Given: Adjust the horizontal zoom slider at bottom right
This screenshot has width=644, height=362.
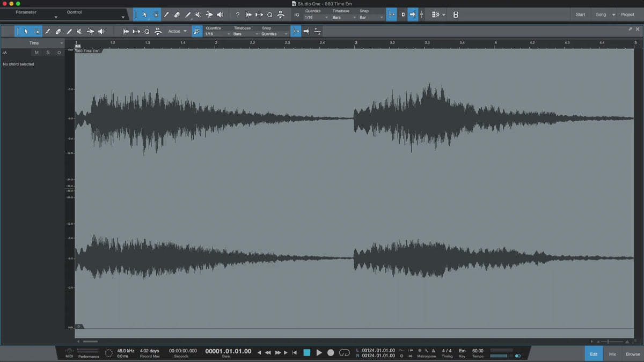Looking at the screenshot, I should click(x=608, y=341).
